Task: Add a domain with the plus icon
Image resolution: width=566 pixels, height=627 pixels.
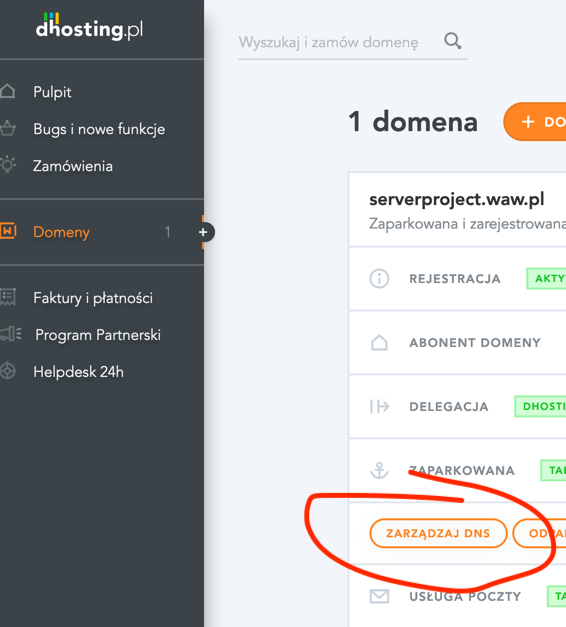Action: tap(203, 232)
